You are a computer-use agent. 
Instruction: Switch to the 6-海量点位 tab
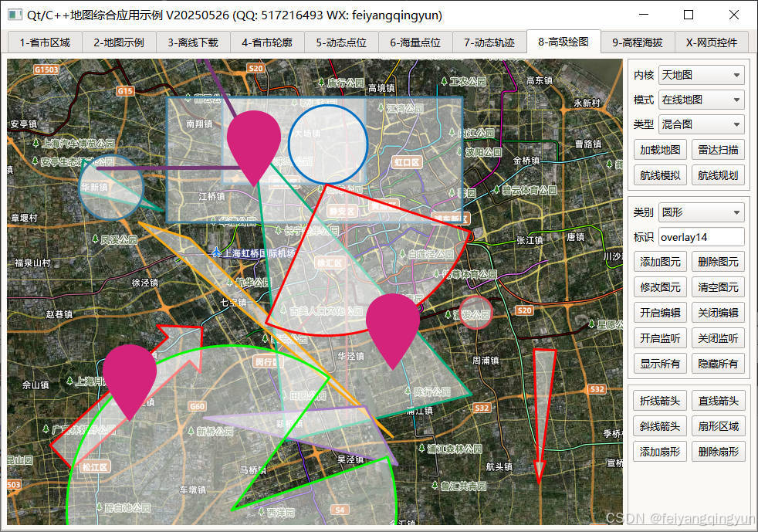pos(415,42)
